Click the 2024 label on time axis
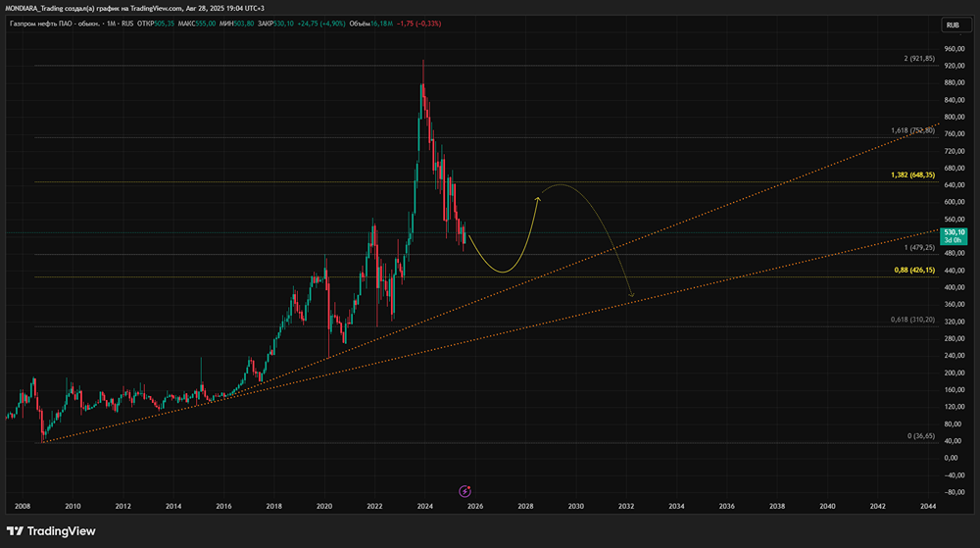 tap(425, 506)
